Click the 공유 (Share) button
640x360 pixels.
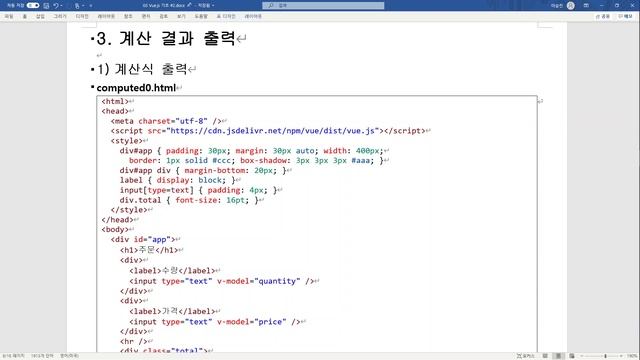pos(603,16)
